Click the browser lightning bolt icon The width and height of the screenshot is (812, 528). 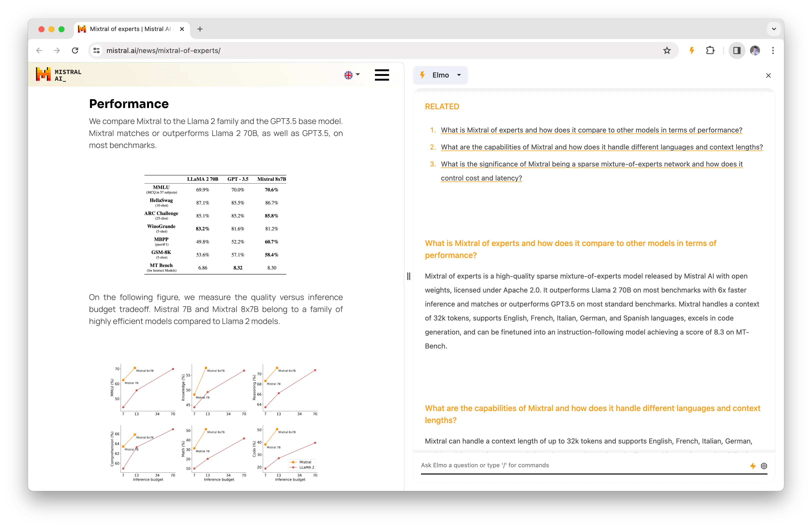(x=691, y=50)
